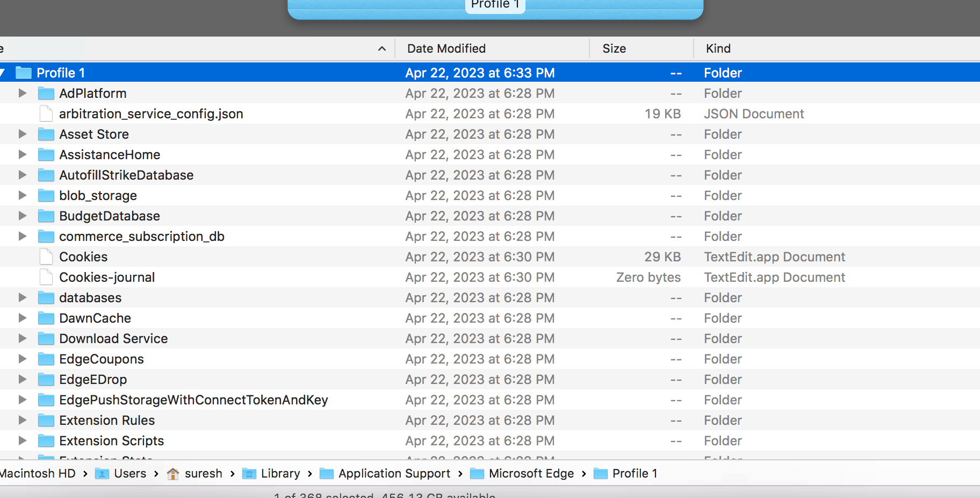Click the JSON Document kind text

click(754, 114)
